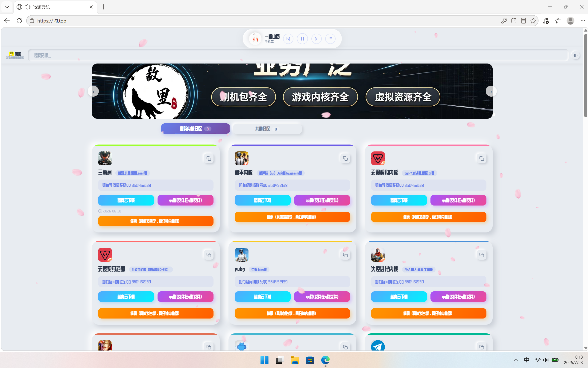Add page to favorites star icon
The height and width of the screenshot is (368, 588).
533,21
